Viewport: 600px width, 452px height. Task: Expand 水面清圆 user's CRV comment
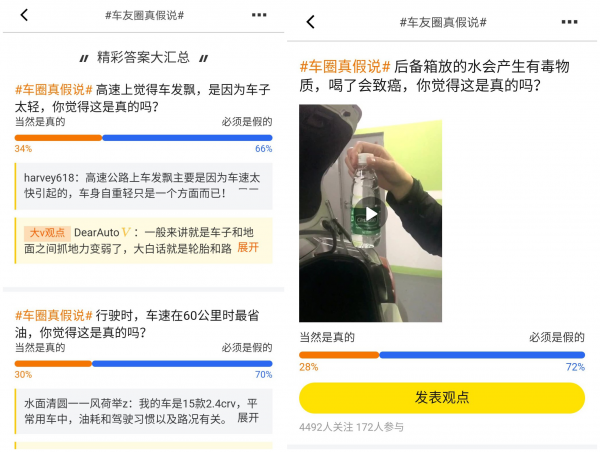point(248,418)
